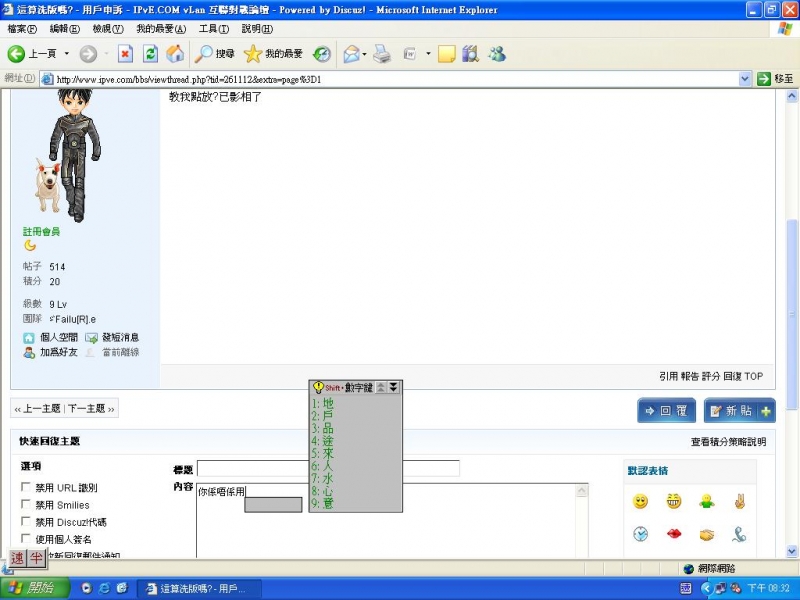800x600 pixels.
Task: Open the 我的最愛 menu in menu bar
Action: (x=161, y=29)
